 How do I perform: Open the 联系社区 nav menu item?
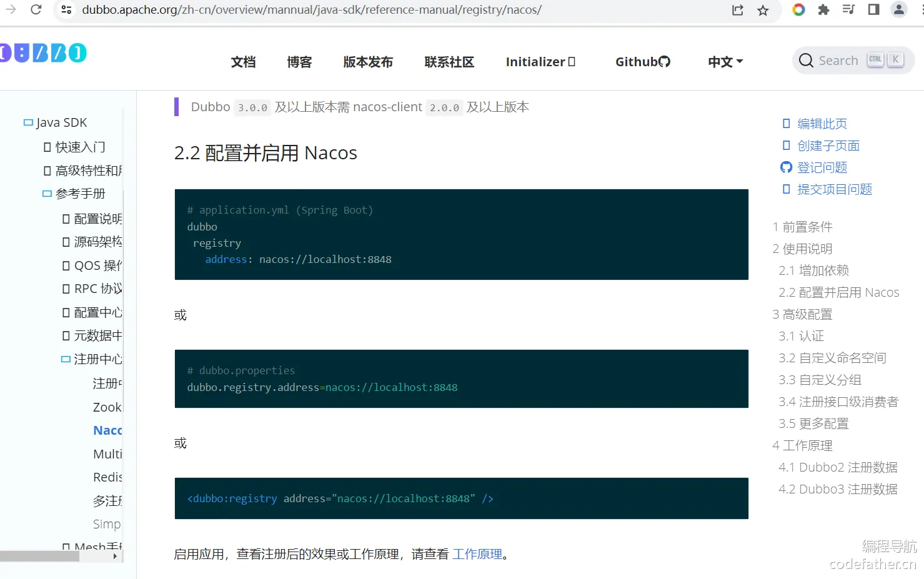pos(450,62)
